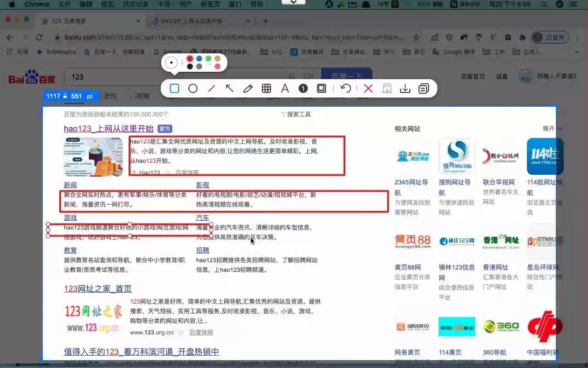588x368 pixels.
Task: Open the 标签页 menu
Action: 210,4
